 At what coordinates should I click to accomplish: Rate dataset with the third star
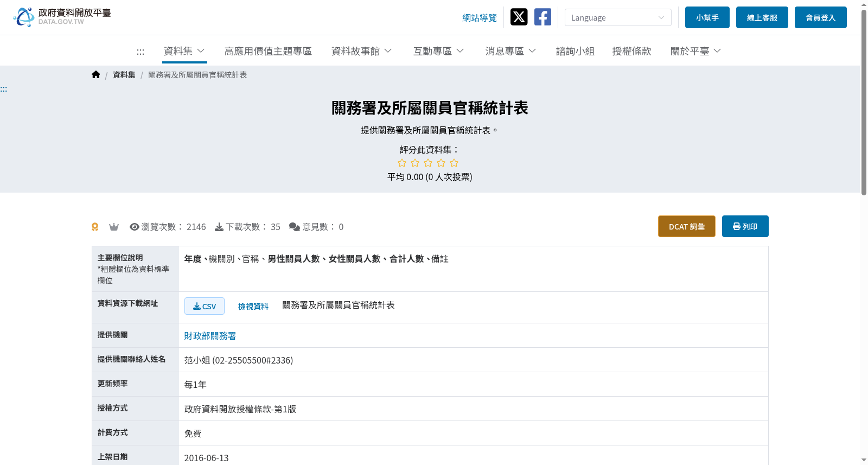pos(428,163)
